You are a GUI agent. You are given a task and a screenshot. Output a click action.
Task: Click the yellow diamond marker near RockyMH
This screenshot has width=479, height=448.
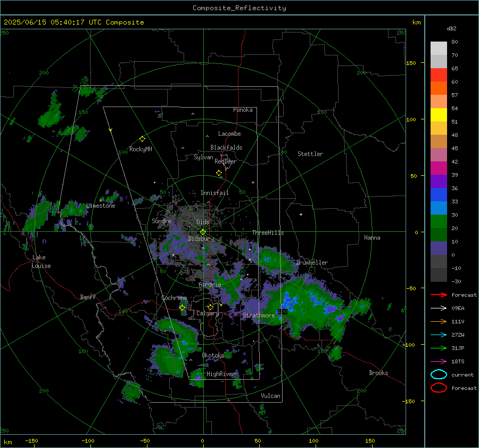pos(142,139)
